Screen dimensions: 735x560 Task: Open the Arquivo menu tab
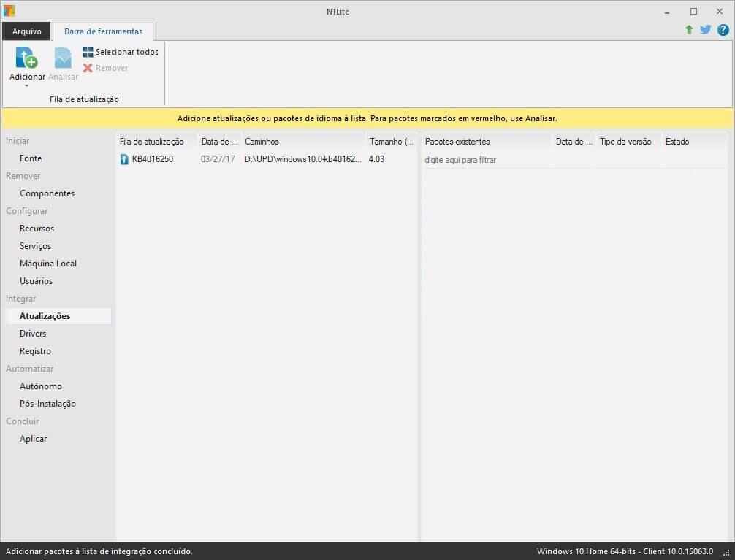coord(27,31)
